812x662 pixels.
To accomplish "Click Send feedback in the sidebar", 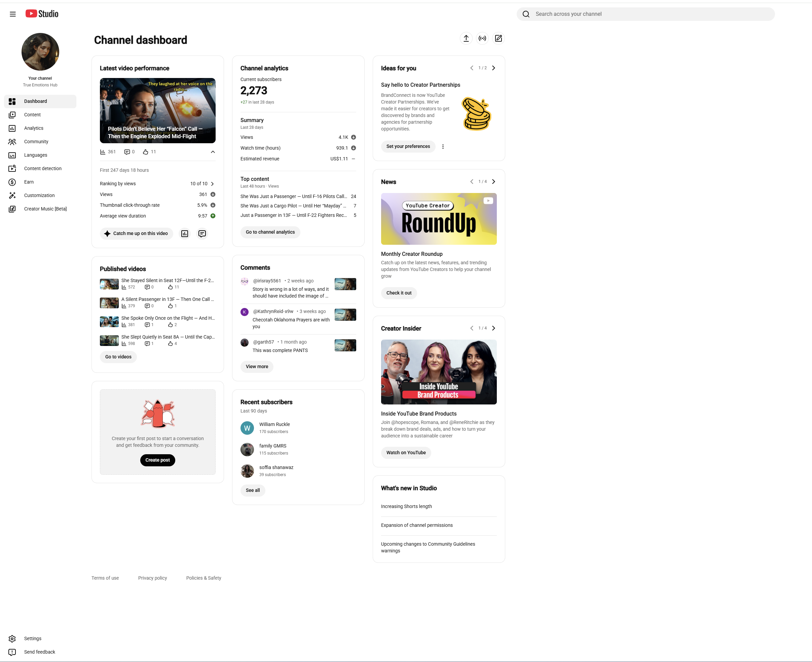I will click(40, 652).
